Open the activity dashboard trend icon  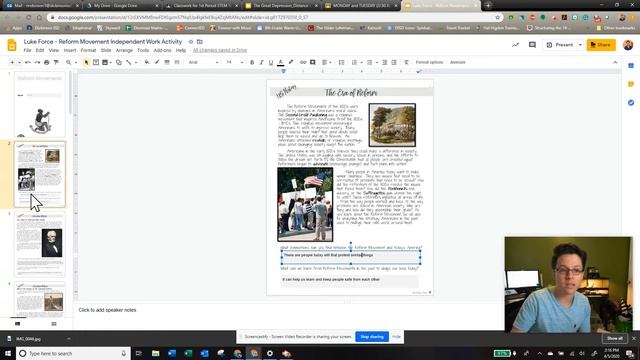[516, 45]
